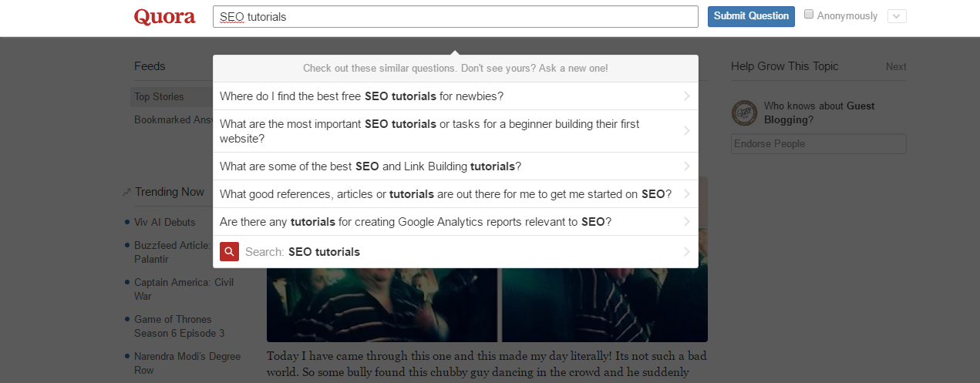This screenshot has height=383, width=980.
Task: Tick the Anonymously checkbox
Action: pyautogui.click(x=809, y=15)
